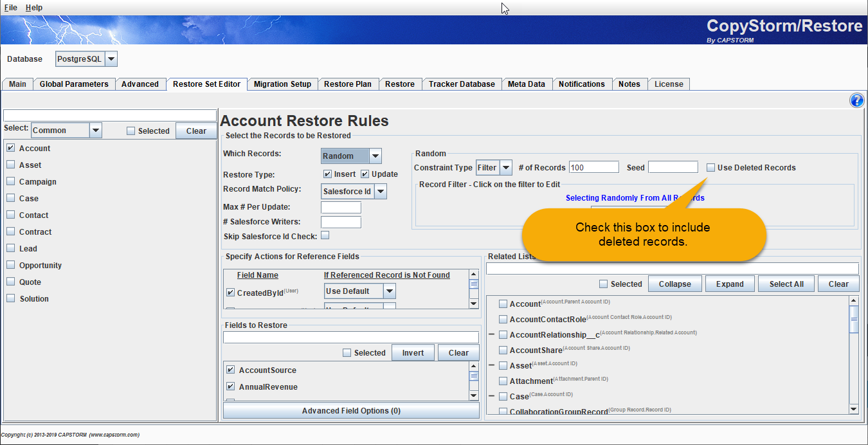
Task: Select the License tab
Action: 669,84
